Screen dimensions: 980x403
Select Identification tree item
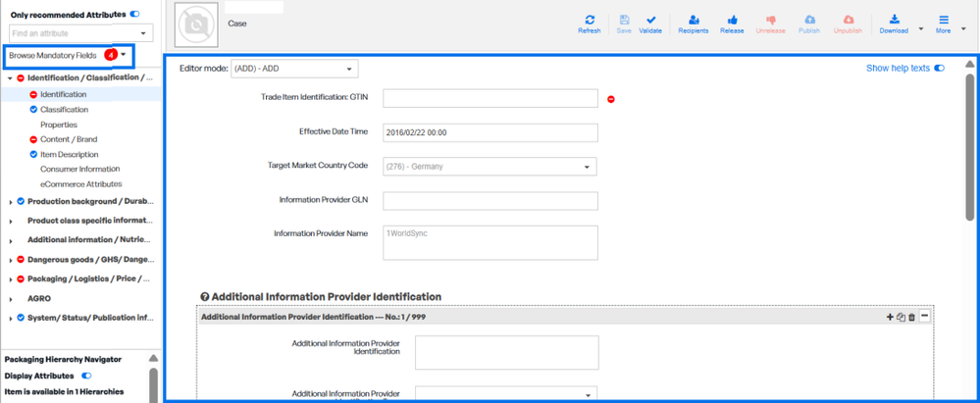[x=63, y=94]
